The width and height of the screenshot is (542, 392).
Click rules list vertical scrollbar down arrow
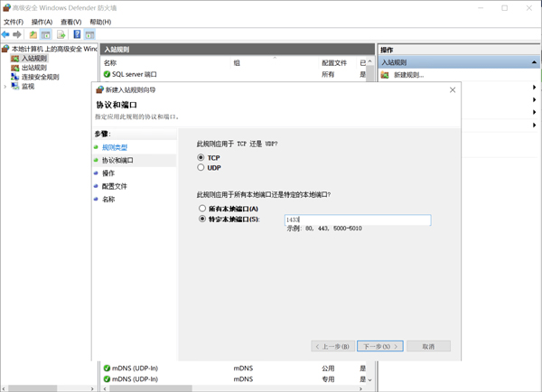[x=369, y=380]
